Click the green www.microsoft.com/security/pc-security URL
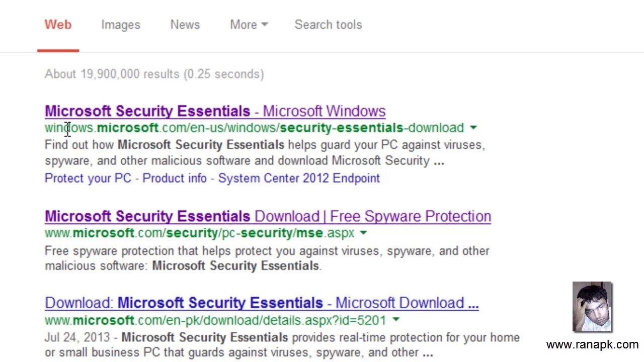The image size is (644, 362). 199,233
